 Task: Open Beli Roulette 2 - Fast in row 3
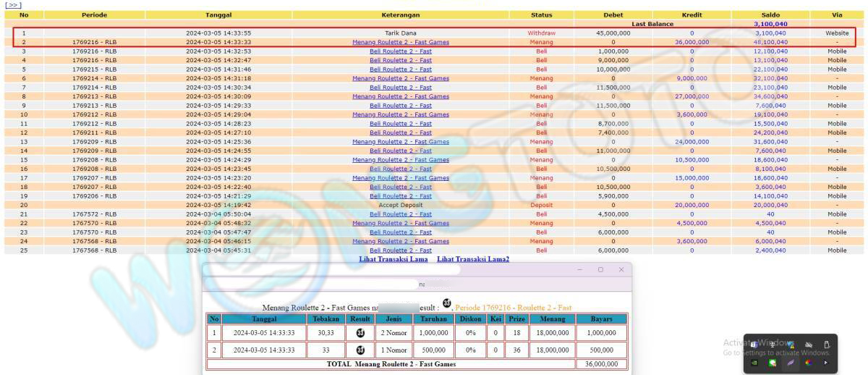pyautogui.click(x=400, y=51)
